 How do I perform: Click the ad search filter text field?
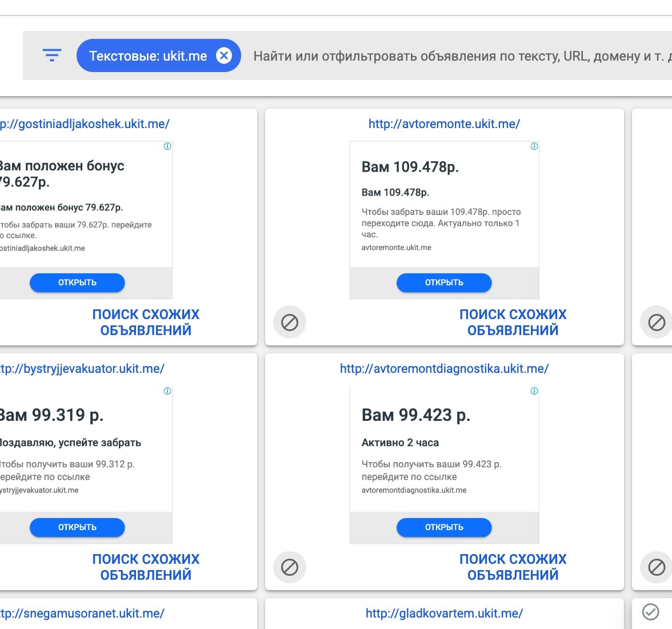[x=457, y=56]
